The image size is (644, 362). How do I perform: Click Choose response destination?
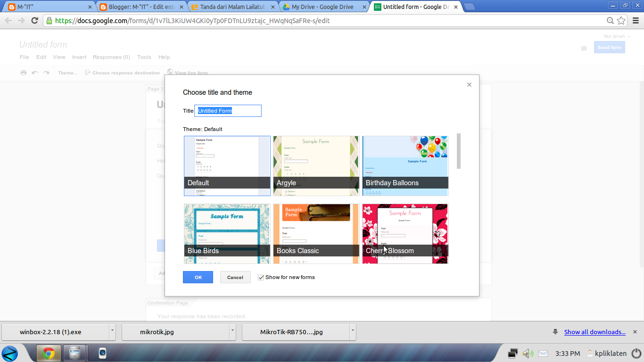point(123,73)
